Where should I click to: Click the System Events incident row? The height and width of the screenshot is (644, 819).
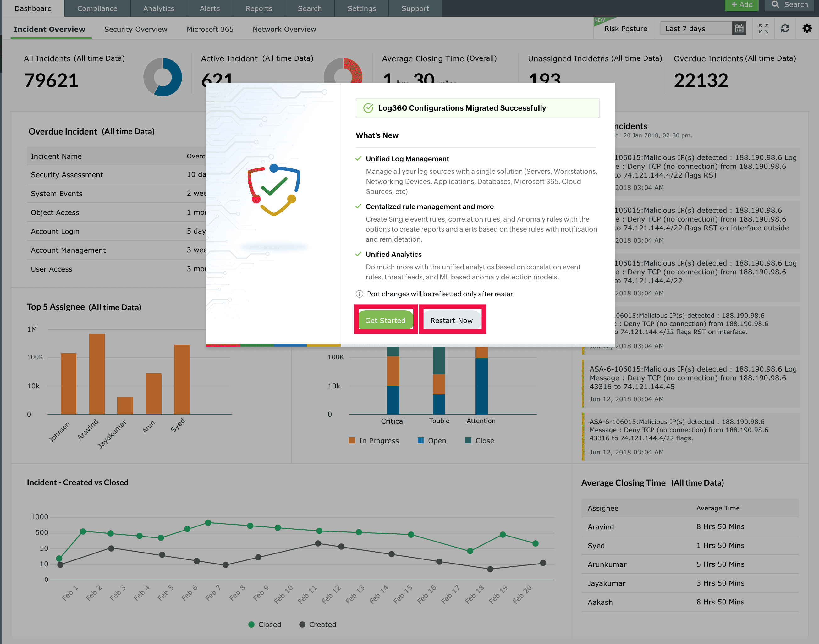tap(117, 194)
